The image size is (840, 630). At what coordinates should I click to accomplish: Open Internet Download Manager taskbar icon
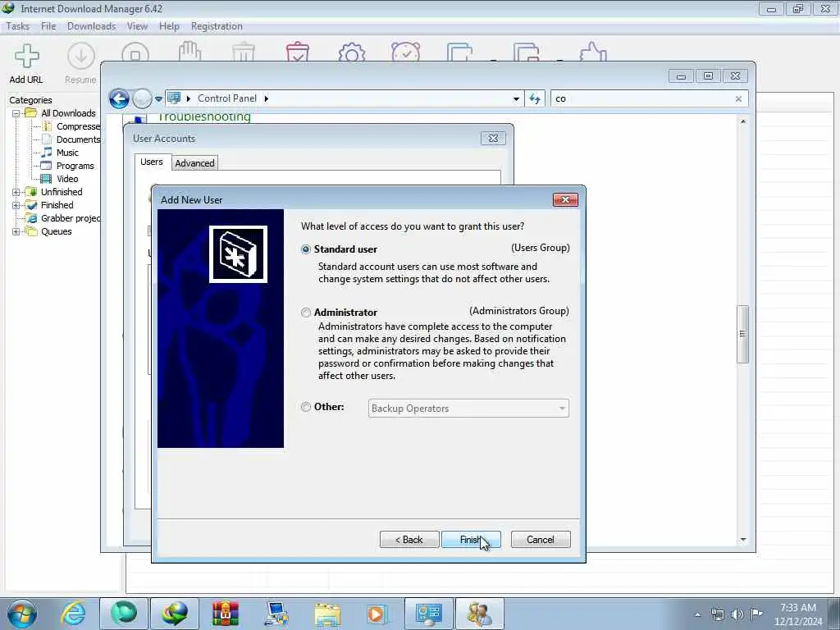pyautogui.click(x=175, y=614)
